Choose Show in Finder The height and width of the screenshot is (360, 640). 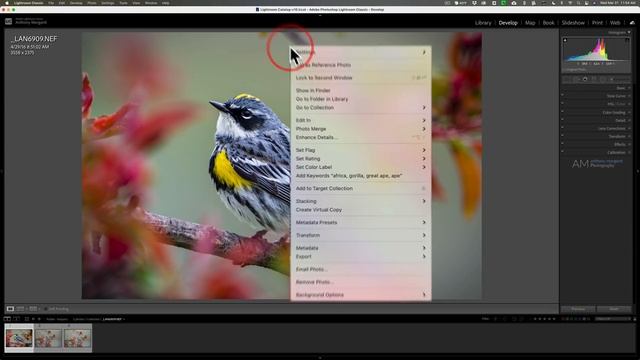[x=361, y=90]
